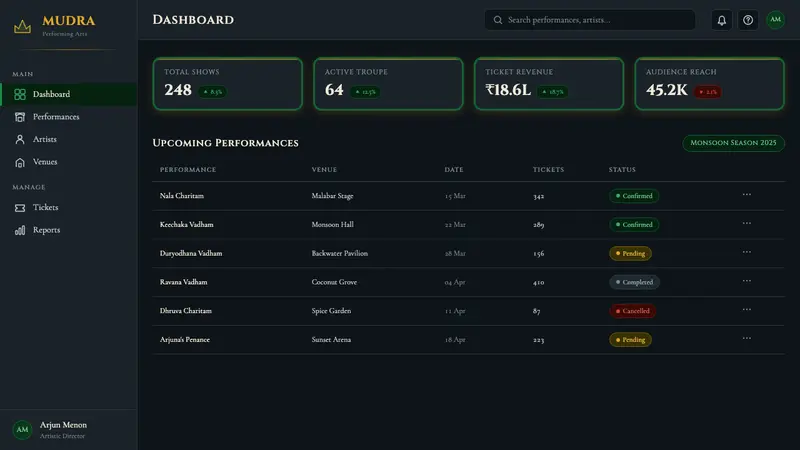The width and height of the screenshot is (800, 450).
Task: Open more options for Arjuna's Penance
Action: [746, 338]
